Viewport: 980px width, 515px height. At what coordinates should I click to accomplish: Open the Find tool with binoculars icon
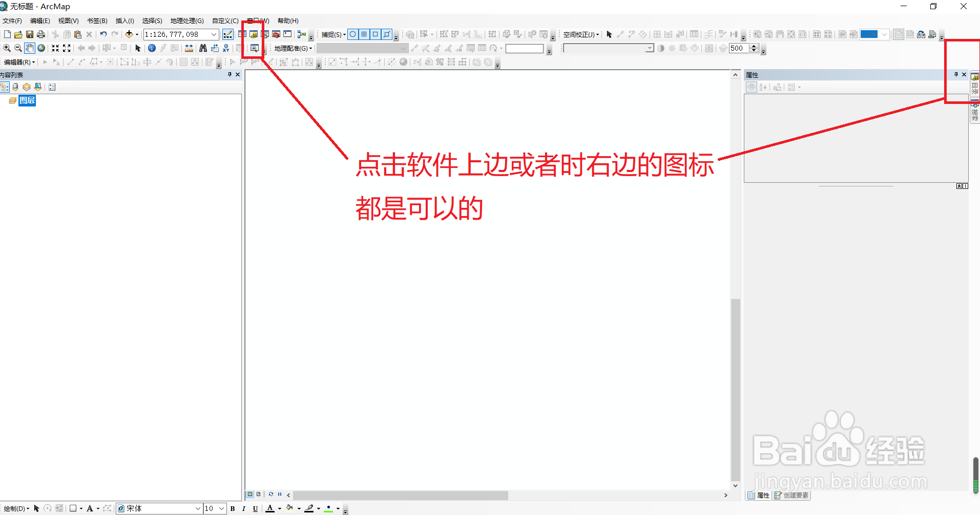click(203, 48)
